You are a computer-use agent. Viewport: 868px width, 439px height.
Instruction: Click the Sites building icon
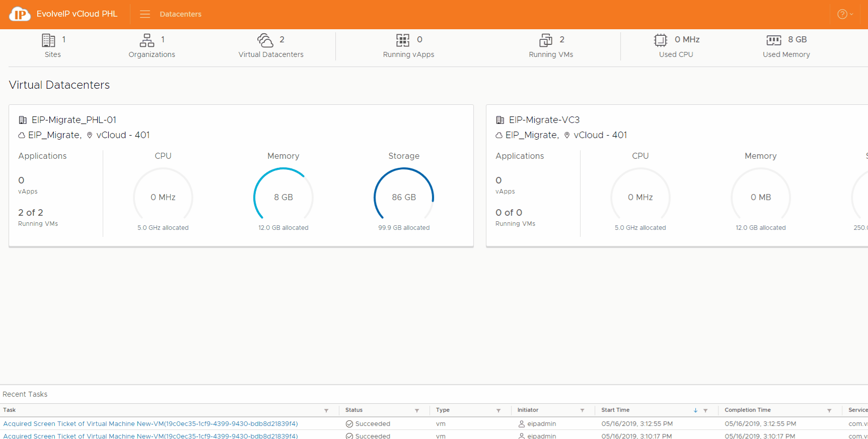48,40
